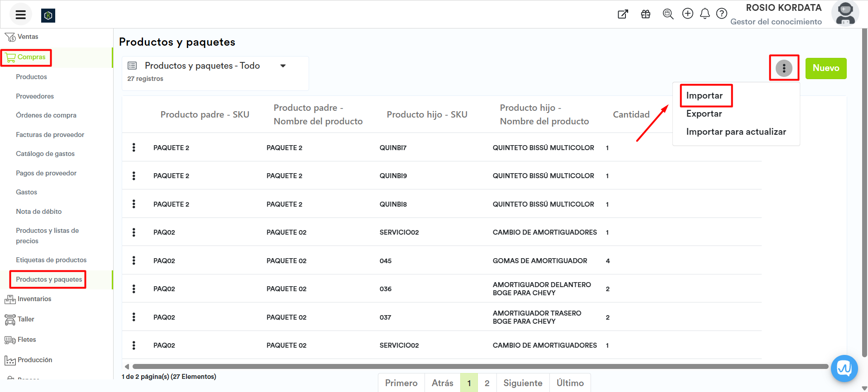Choose Exportar in the options menu
This screenshot has width=868, height=392.
coord(704,113)
